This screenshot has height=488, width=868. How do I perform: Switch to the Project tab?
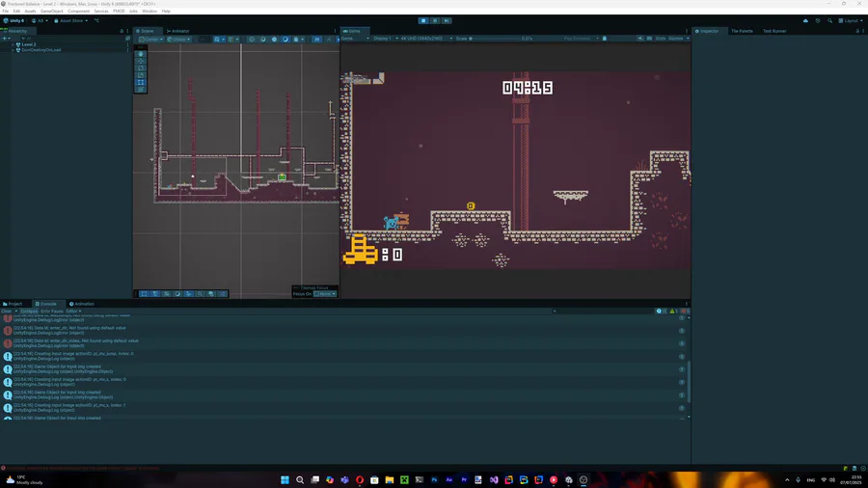(x=13, y=304)
